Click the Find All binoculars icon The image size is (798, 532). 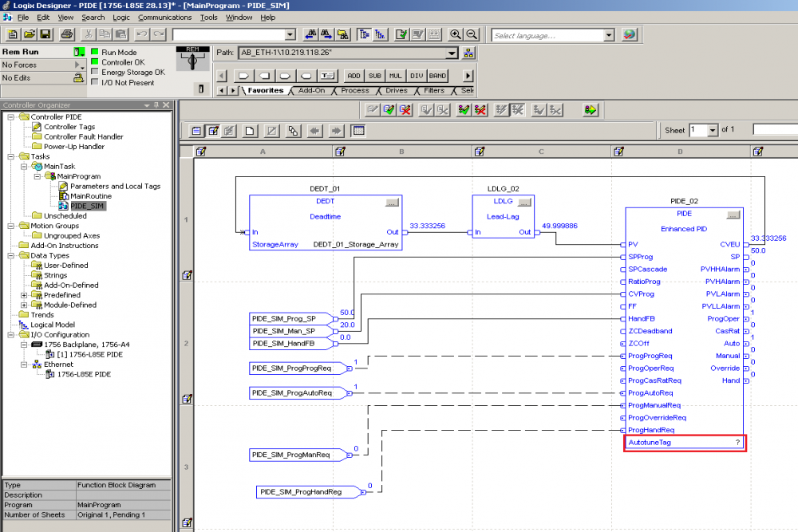[343, 34]
